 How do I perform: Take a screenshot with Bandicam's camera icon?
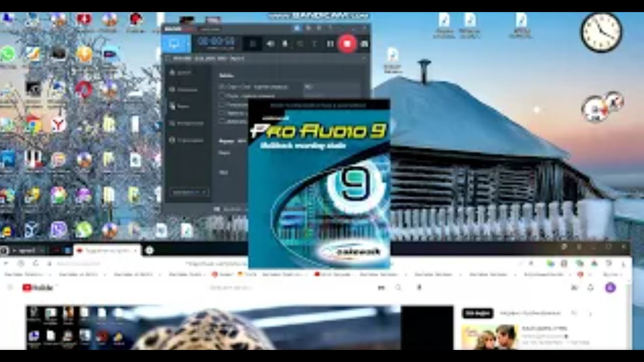(x=364, y=44)
